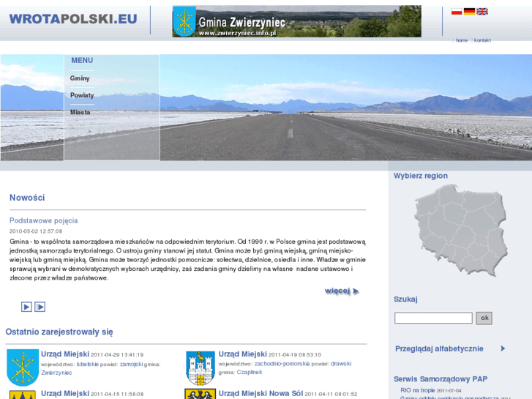Open zamojski powiat link
This screenshot has height=399, width=532.
click(x=131, y=365)
